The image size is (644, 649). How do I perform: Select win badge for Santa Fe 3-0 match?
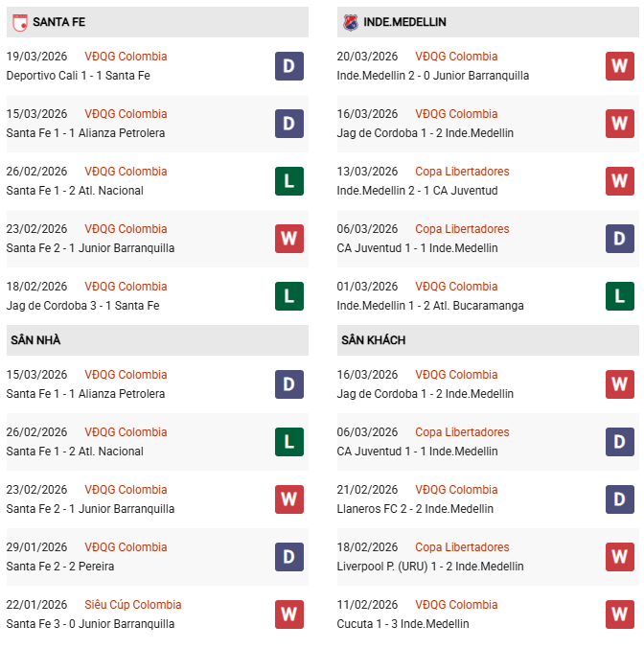[x=289, y=614]
